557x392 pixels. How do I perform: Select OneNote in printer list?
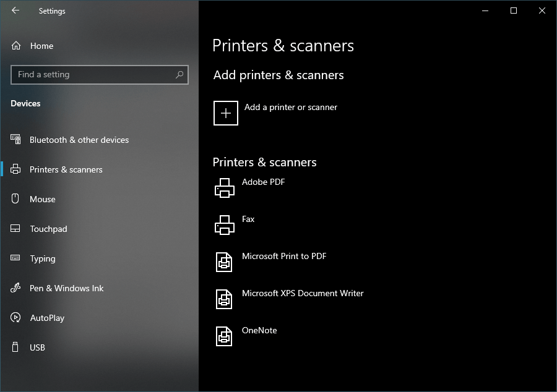[259, 330]
